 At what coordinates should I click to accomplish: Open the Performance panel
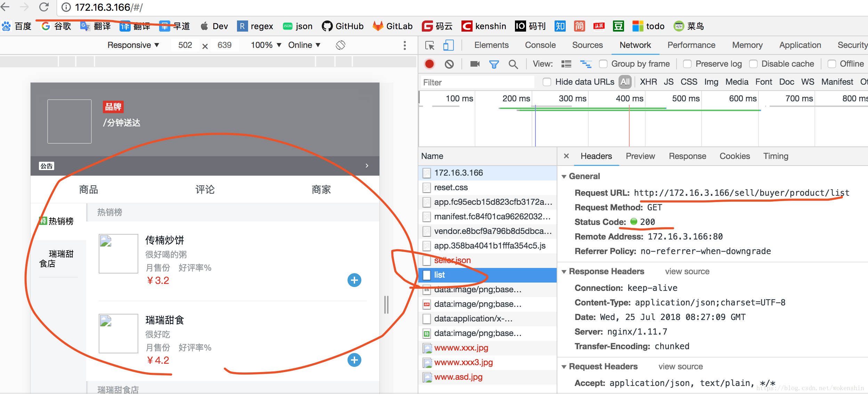pos(691,45)
